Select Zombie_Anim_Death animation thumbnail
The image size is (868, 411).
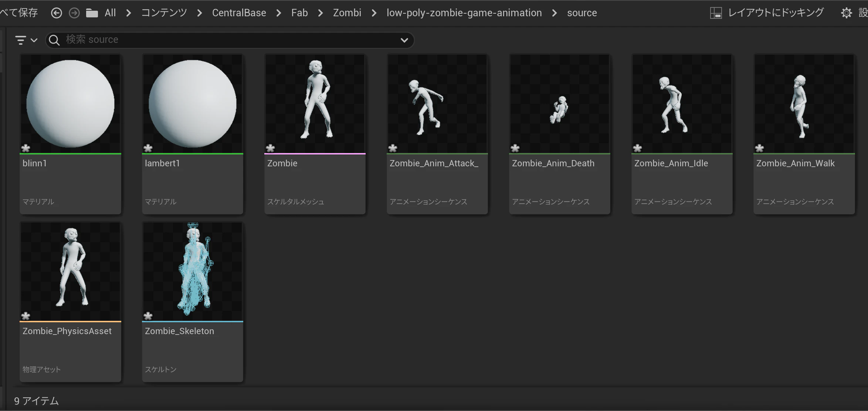point(560,103)
